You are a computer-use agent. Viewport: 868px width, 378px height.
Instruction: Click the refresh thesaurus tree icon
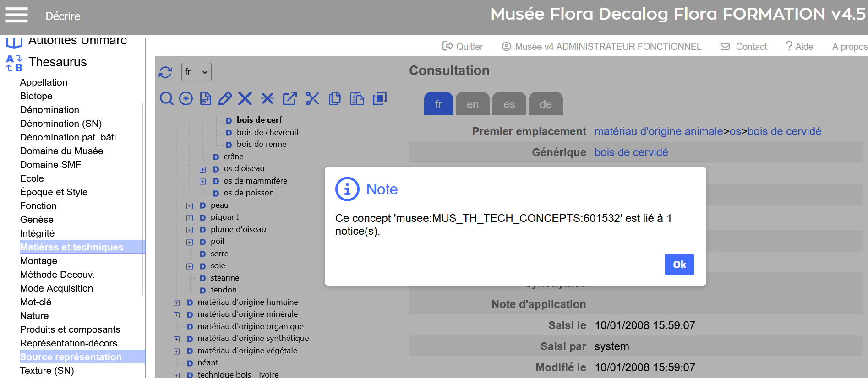coord(165,72)
